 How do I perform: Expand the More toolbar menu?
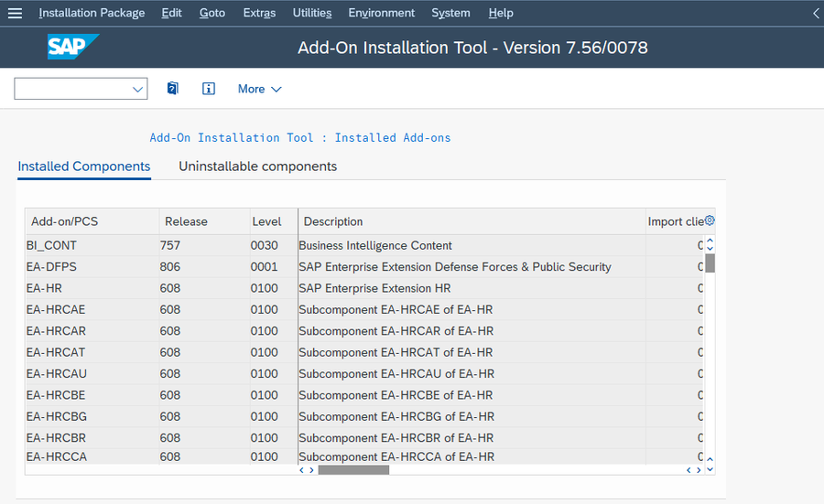[x=260, y=90]
